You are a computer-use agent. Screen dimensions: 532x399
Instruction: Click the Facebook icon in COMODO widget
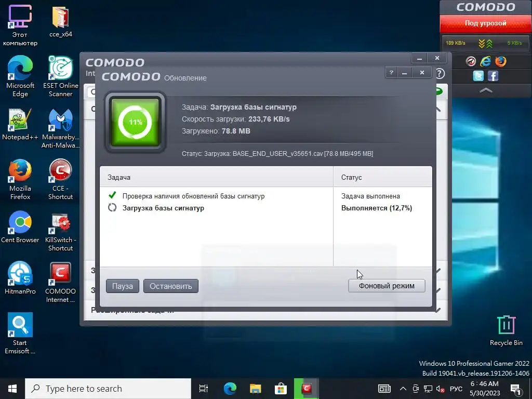pos(493,76)
